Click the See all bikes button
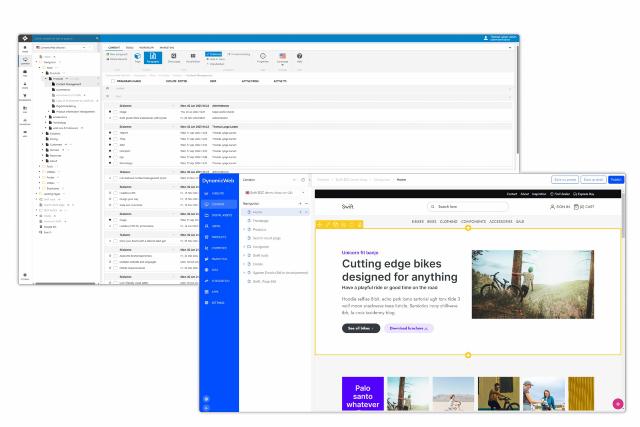 (x=359, y=327)
